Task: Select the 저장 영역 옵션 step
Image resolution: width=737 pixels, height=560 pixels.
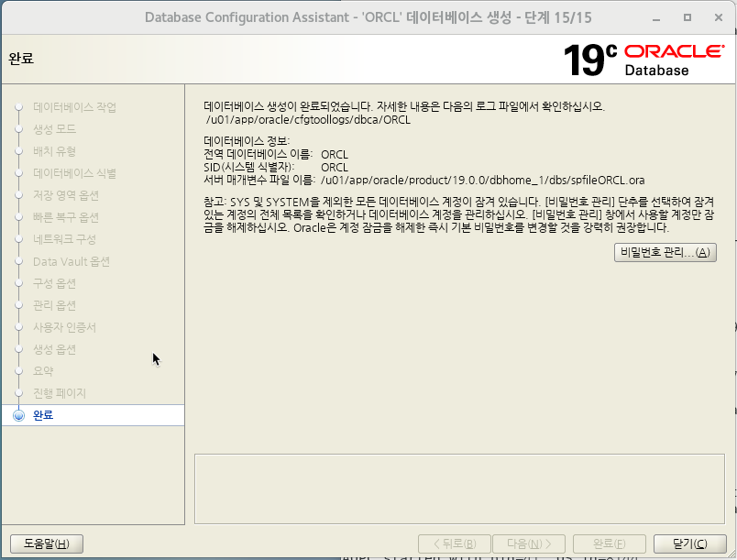Action: coord(66,195)
